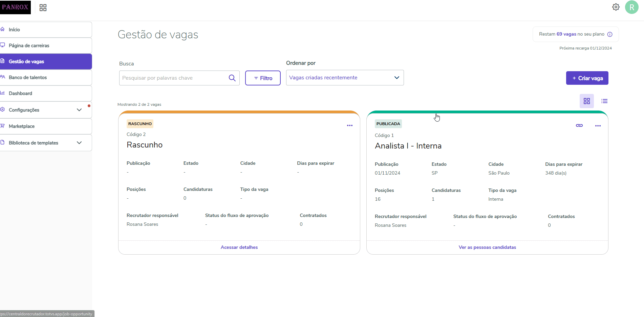Open the settings gear icon

click(x=616, y=7)
